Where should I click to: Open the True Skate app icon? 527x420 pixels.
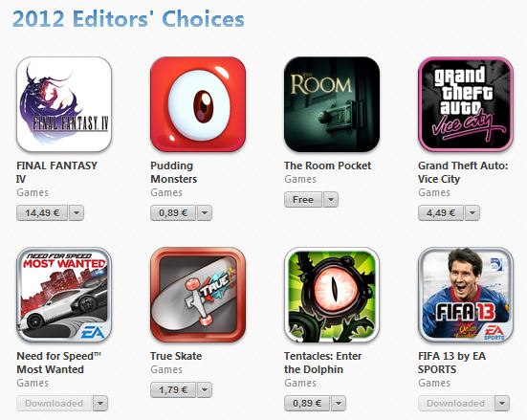pos(198,295)
